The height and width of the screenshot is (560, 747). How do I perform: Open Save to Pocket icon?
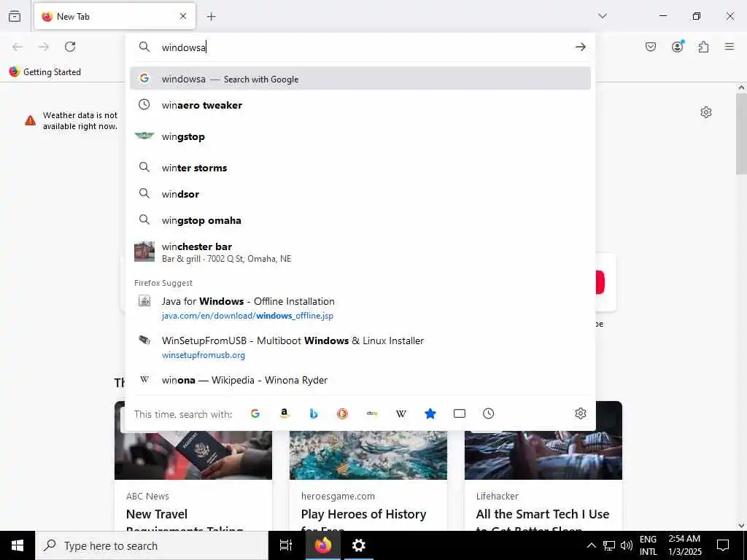pyautogui.click(x=651, y=47)
